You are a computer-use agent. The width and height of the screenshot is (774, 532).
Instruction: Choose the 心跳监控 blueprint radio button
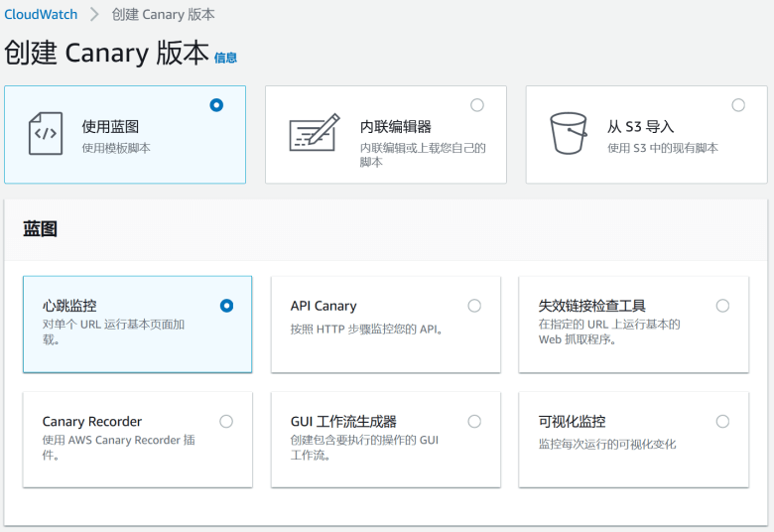point(226,306)
